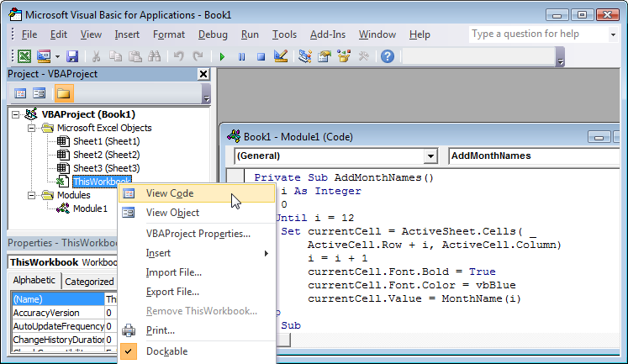Viewport: 628px width, 364px height.
Task: Open the Add-Ins menu
Action: 328,34
